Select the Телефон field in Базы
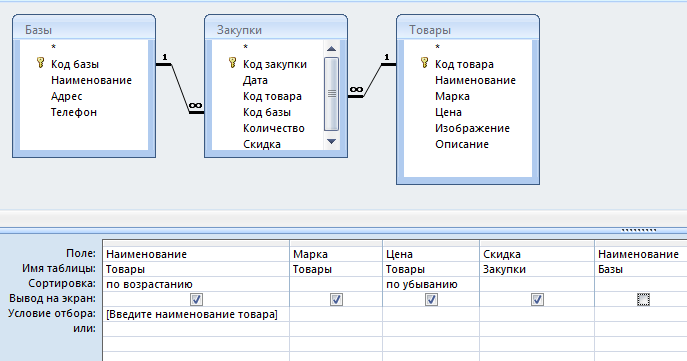Viewport: 687px width, 361px height. tap(74, 112)
